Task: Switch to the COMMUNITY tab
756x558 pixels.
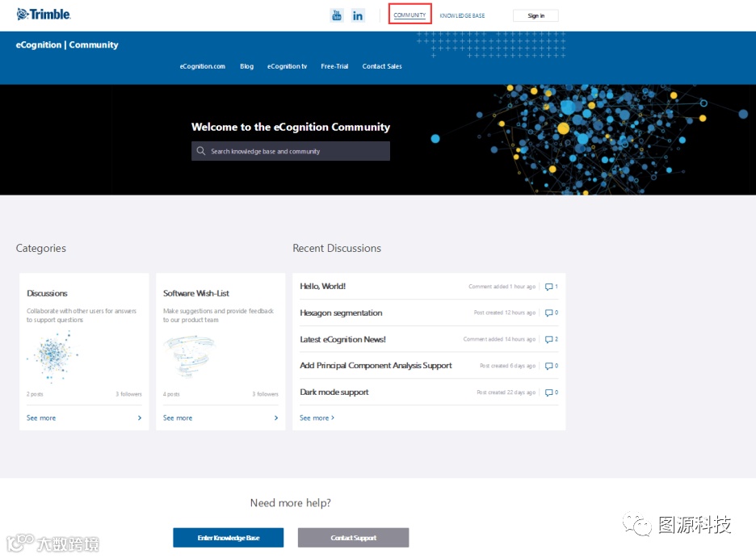Action: coord(409,15)
